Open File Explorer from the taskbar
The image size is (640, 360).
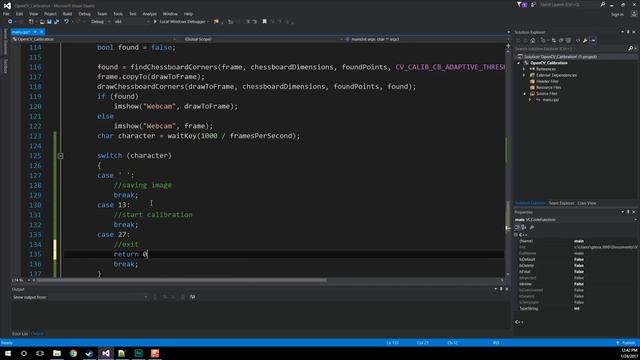point(57,353)
